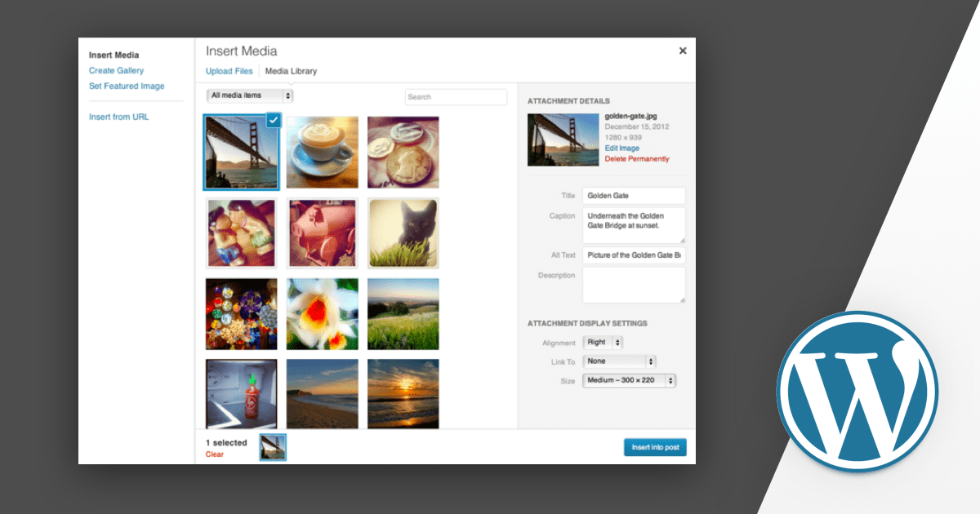The width and height of the screenshot is (980, 514).
Task: Open the Size dropdown
Action: pos(629,380)
